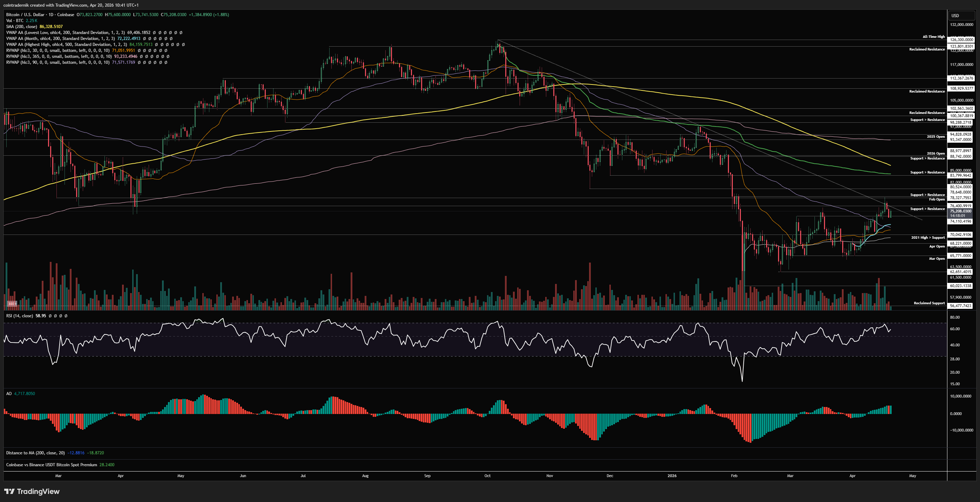Click the AO indicator legend label

pyautogui.click(x=9, y=394)
